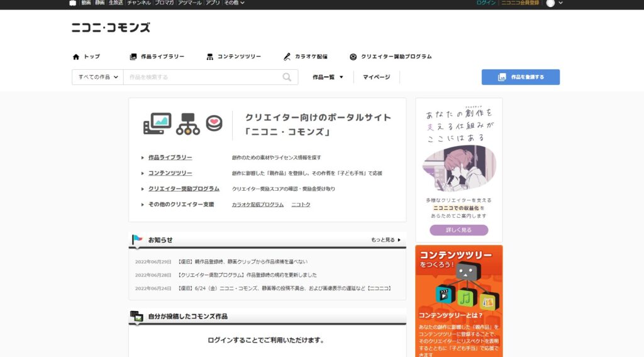Click the picture icon in orange banner
This screenshot has width=644, height=357.
pyautogui.click(x=488, y=302)
